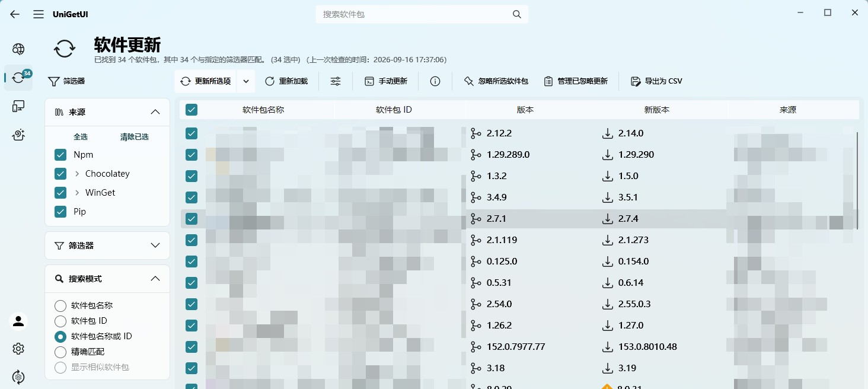Expand the 筛选器 collapsed panel
The height and width of the screenshot is (389, 868).
[x=107, y=245]
